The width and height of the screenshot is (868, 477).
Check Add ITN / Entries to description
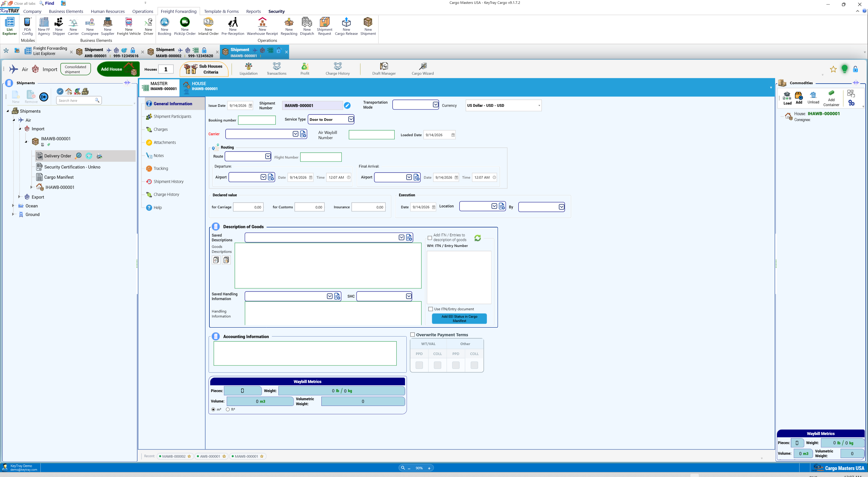click(x=430, y=238)
